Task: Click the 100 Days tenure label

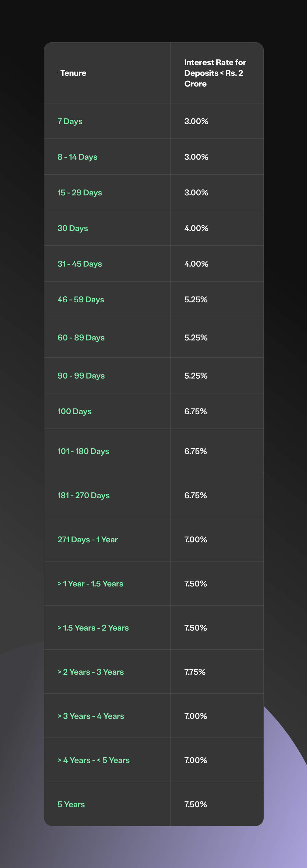Action: pyautogui.click(x=74, y=412)
